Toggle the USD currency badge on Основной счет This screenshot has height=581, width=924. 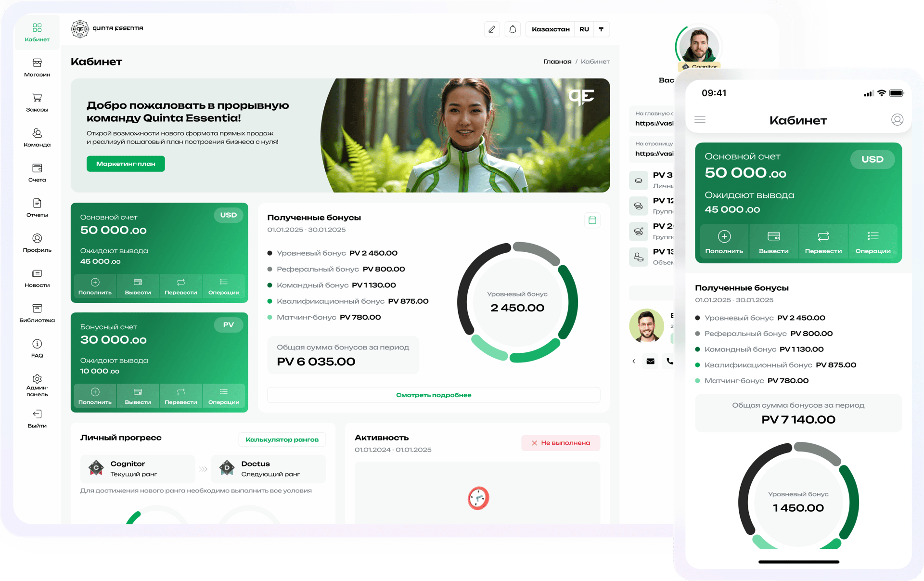tap(228, 215)
